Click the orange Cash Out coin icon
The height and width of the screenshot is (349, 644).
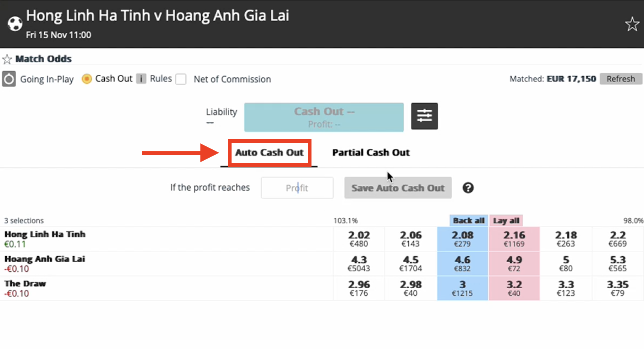click(87, 79)
